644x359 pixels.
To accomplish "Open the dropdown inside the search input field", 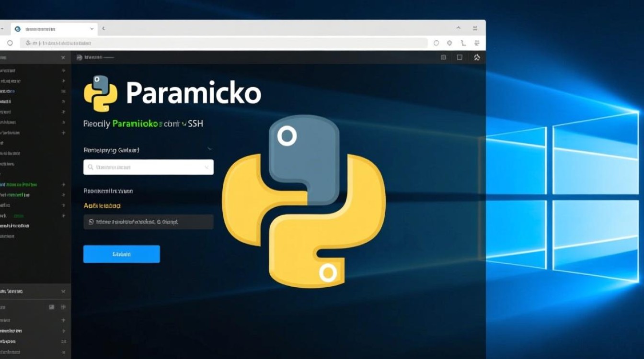I will click(207, 167).
